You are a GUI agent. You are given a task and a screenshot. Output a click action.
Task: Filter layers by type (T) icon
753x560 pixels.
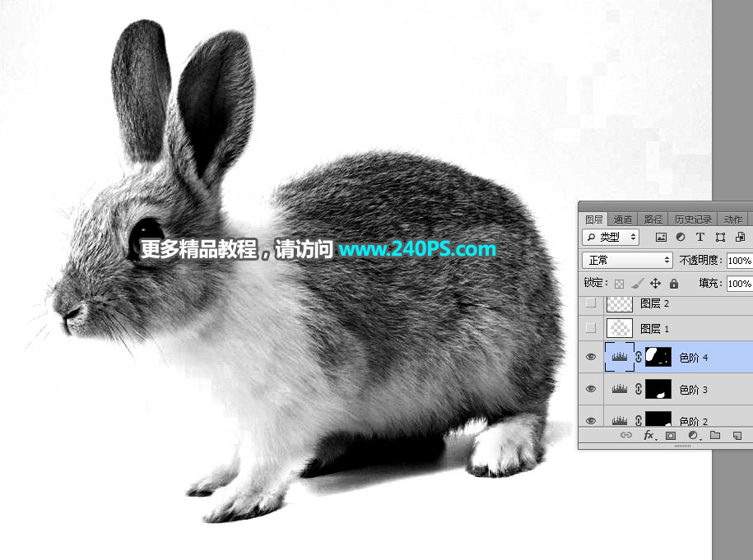[700, 237]
